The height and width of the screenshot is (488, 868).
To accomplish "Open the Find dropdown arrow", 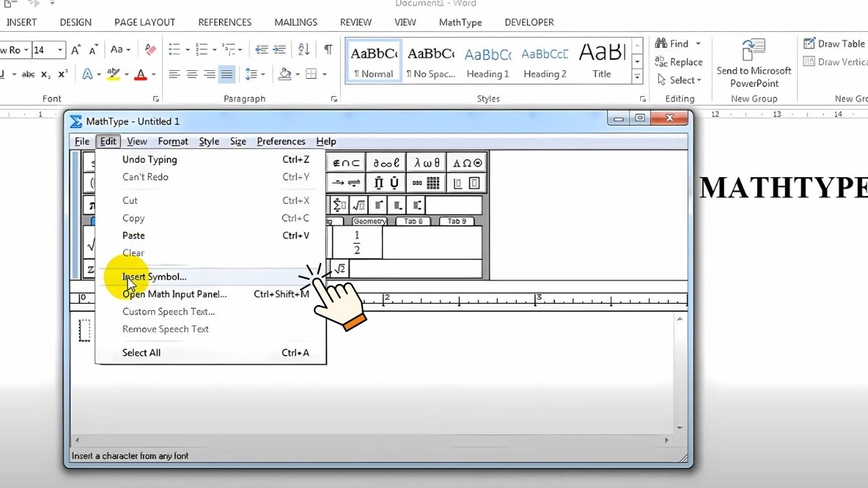I will (698, 43).
